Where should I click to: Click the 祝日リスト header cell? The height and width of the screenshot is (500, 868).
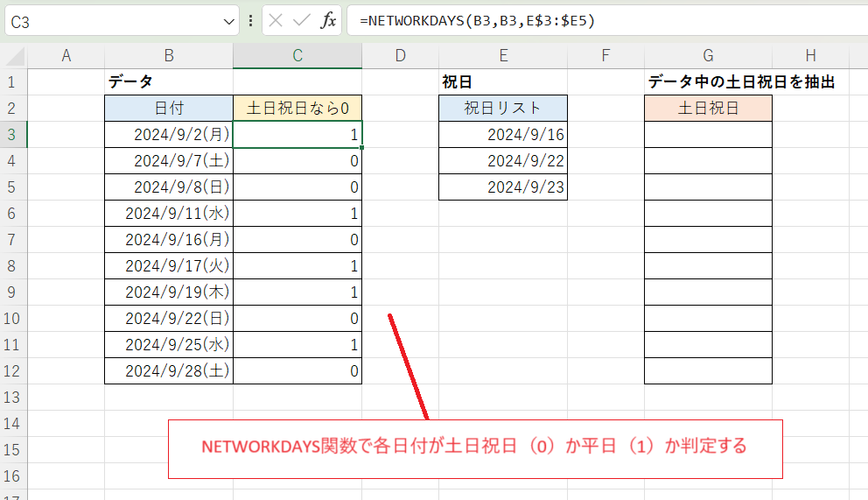point(503,108)
